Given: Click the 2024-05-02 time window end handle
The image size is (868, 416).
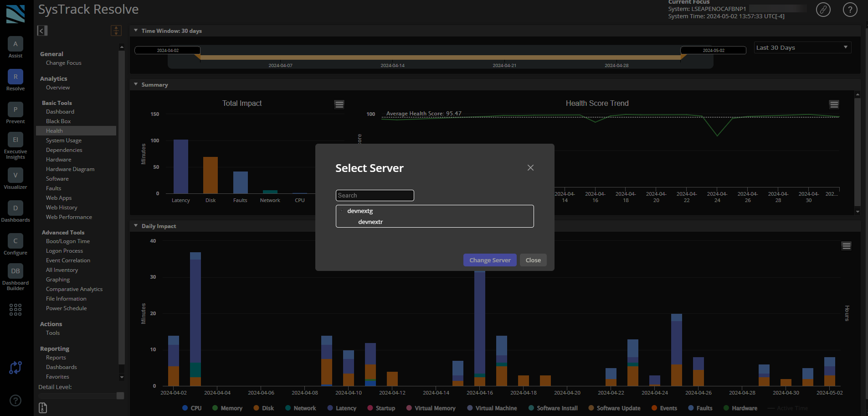Looking at the screenshot, I should click(713, 50).
